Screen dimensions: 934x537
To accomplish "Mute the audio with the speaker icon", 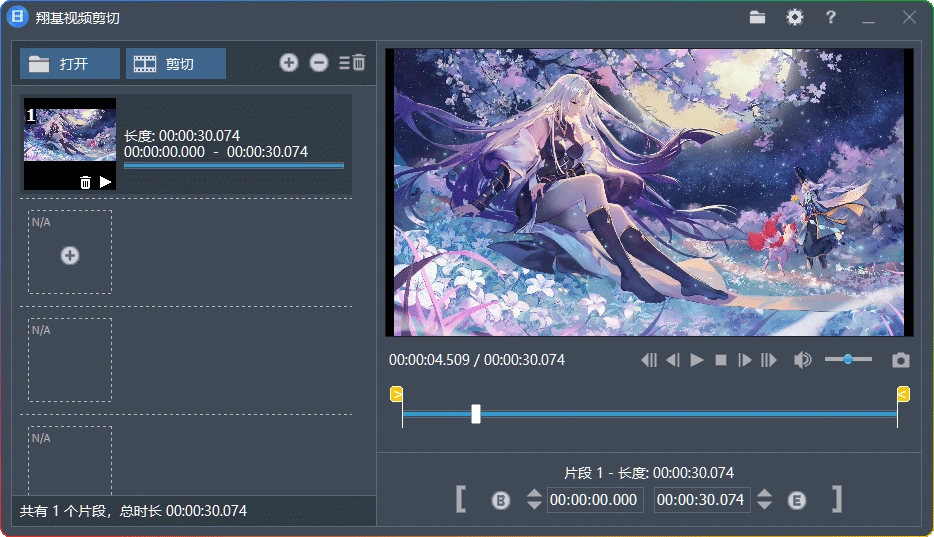I will point(802,360).
